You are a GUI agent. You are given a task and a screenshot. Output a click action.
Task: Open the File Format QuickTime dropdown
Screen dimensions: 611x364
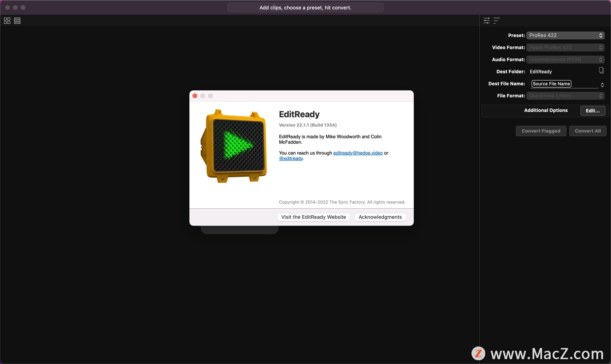tap(565, 96)
